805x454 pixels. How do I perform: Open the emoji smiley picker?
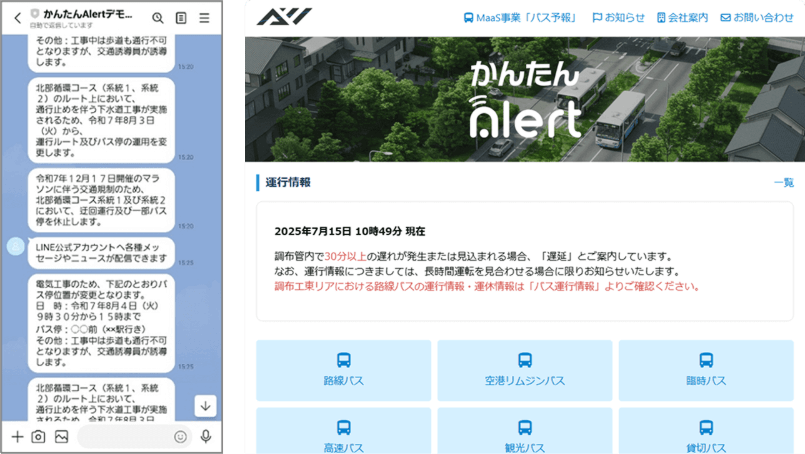coord(180,437)
